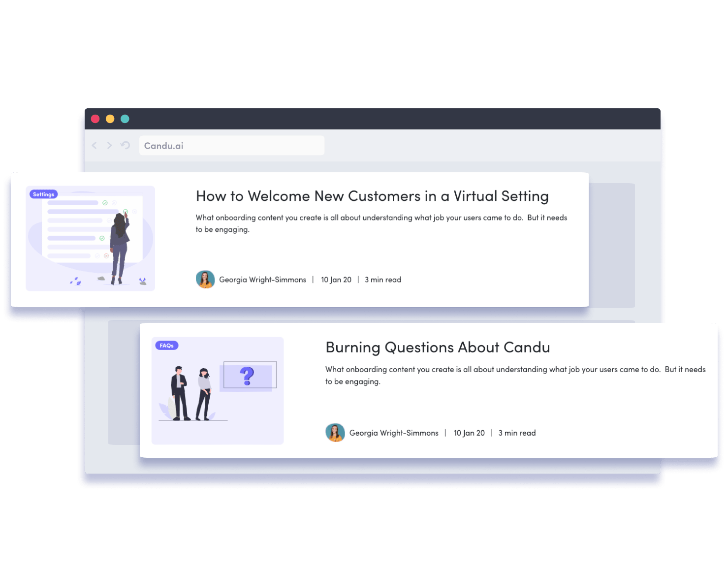Click the FAQs tag badge
728x569 pixels.
pos(167,346)
